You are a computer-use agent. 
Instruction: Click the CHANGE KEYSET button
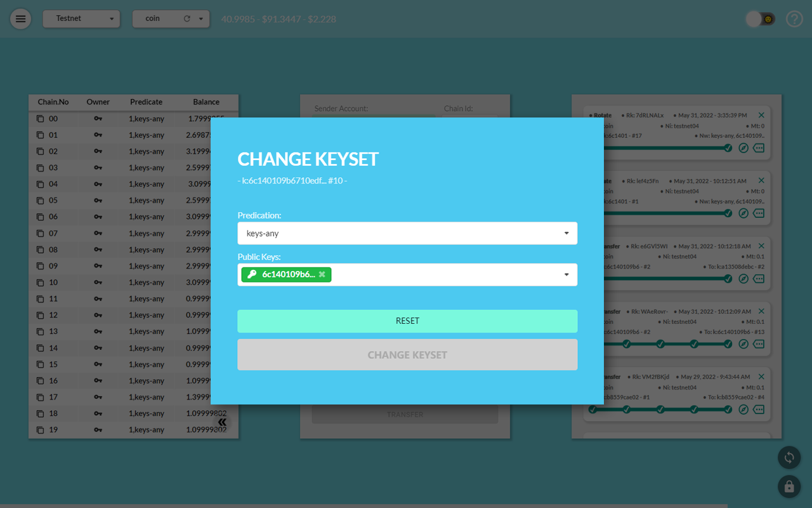tap(407, 355)
